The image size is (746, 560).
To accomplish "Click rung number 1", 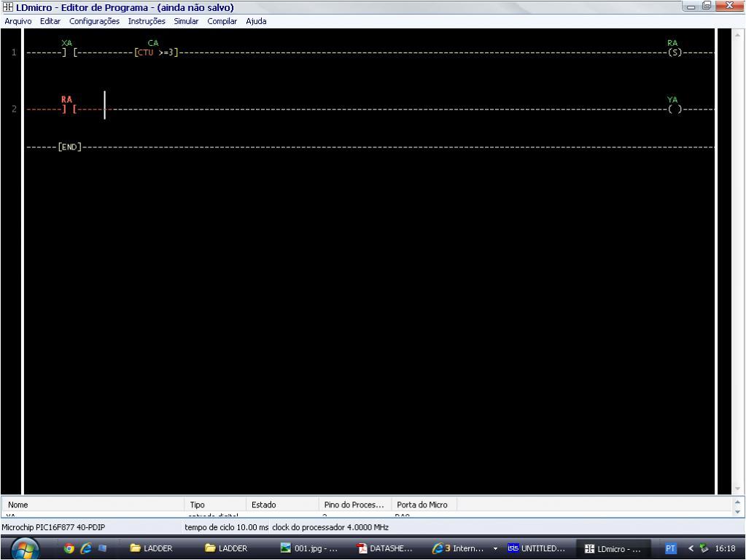I will (14, 52).
